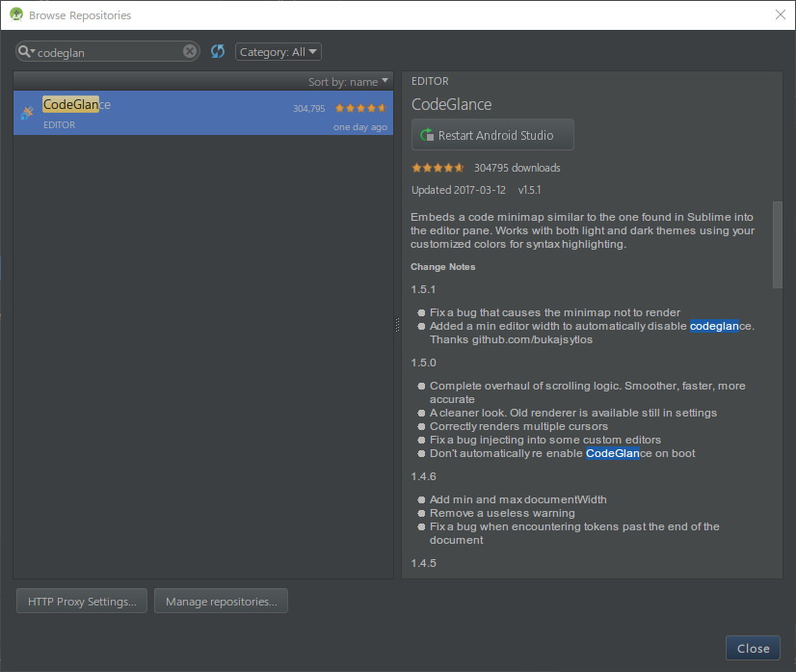This screenshot has height=672, width=796.
Task: Click the star rating in the CodeGlance list row
Action: pyautogui.click(x=360, y=108)
